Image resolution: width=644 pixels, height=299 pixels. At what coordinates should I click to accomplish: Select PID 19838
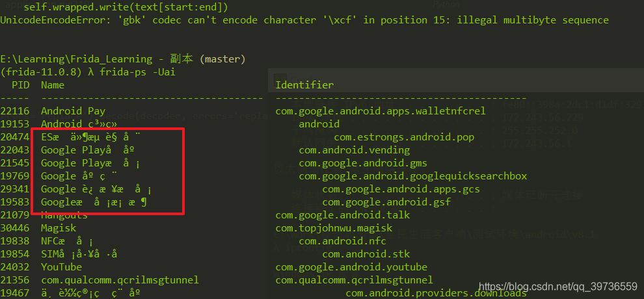point(15,241)
